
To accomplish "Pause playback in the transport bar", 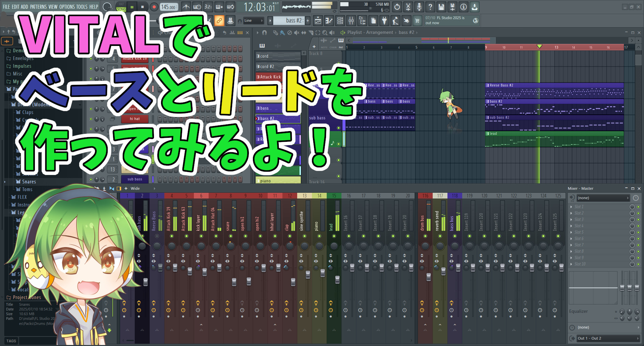I will [x=132, y=7].
